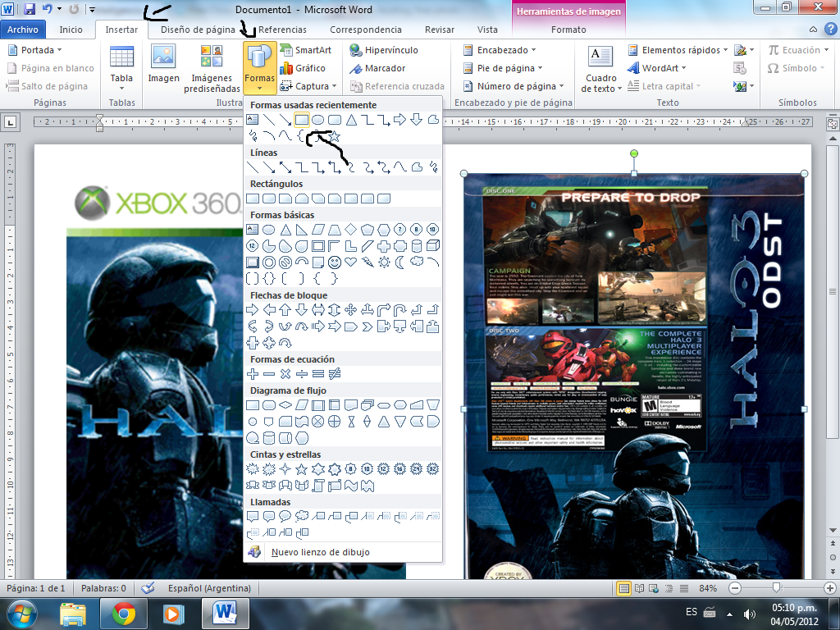840x630 pixels.
Task: Insert a Gráfico chart
Action: (304, 68)
